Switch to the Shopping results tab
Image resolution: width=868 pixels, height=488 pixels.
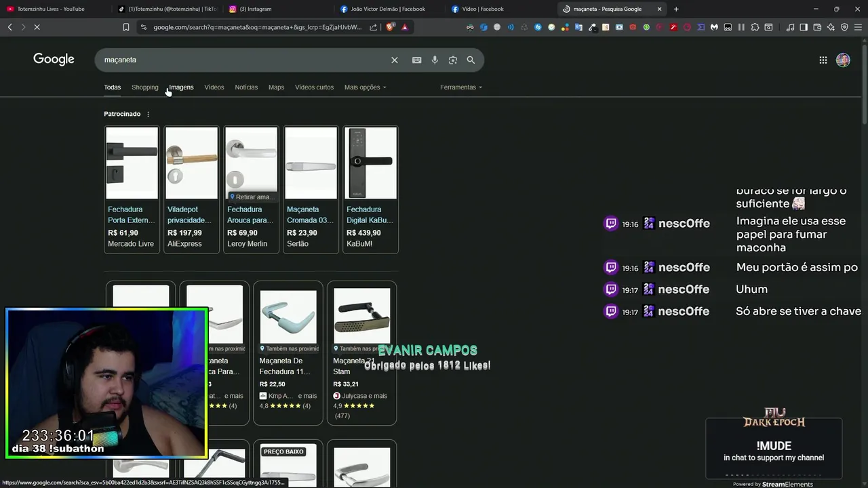144,87
